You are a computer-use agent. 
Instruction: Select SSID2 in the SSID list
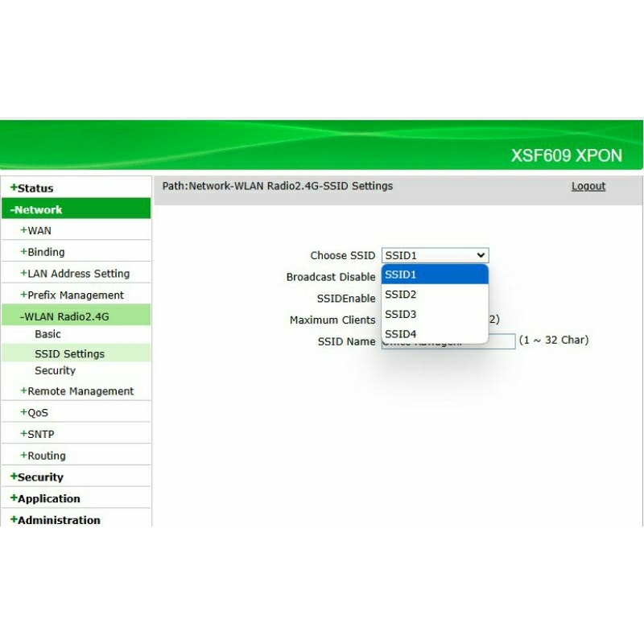(400, 295)
